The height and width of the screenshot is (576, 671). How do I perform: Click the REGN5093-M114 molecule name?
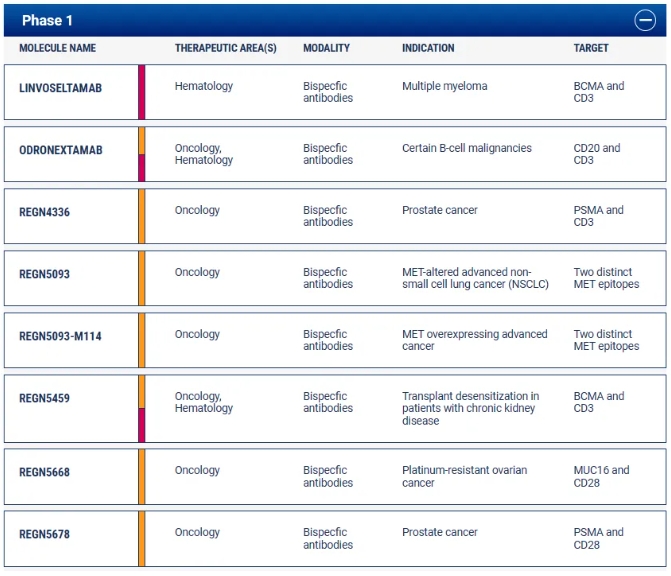tap(60, 336)
